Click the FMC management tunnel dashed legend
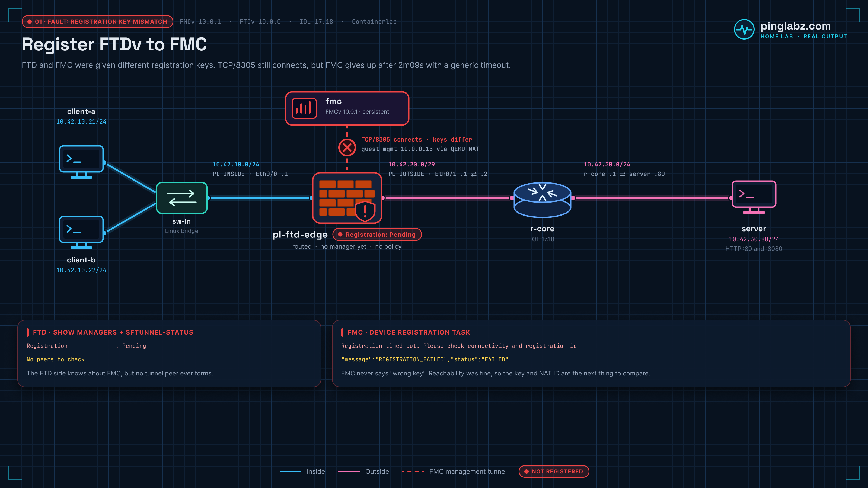 coord(413,471)
